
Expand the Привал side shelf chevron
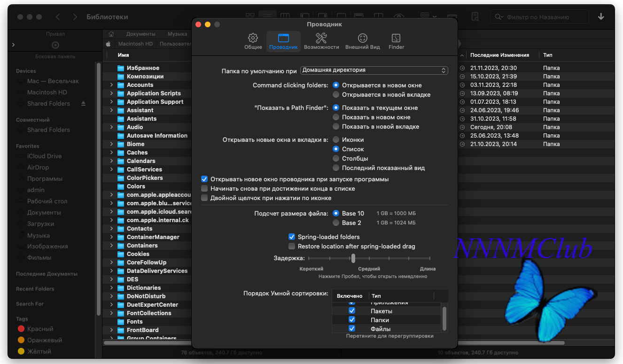[13, 45]
